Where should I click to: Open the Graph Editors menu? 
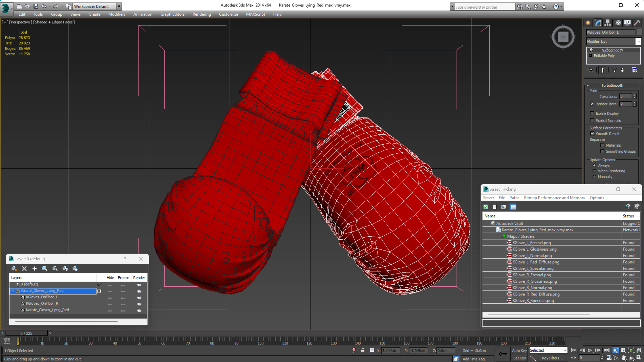point(172,14)
